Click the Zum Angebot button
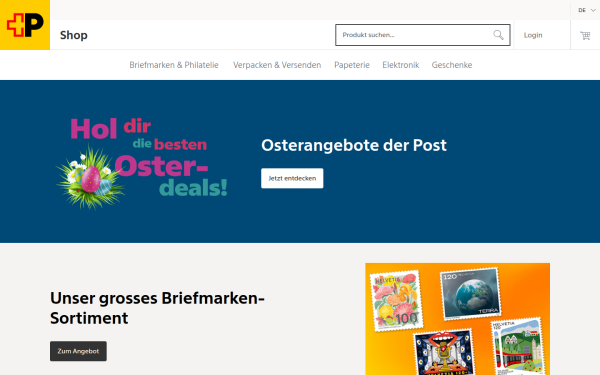 pos(78,351)
